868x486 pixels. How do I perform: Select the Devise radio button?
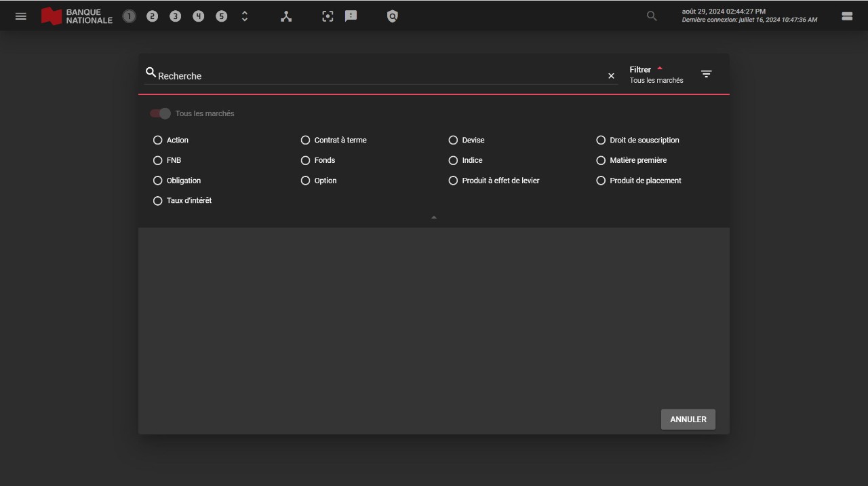pyautogui.click(x=453, y=140)
